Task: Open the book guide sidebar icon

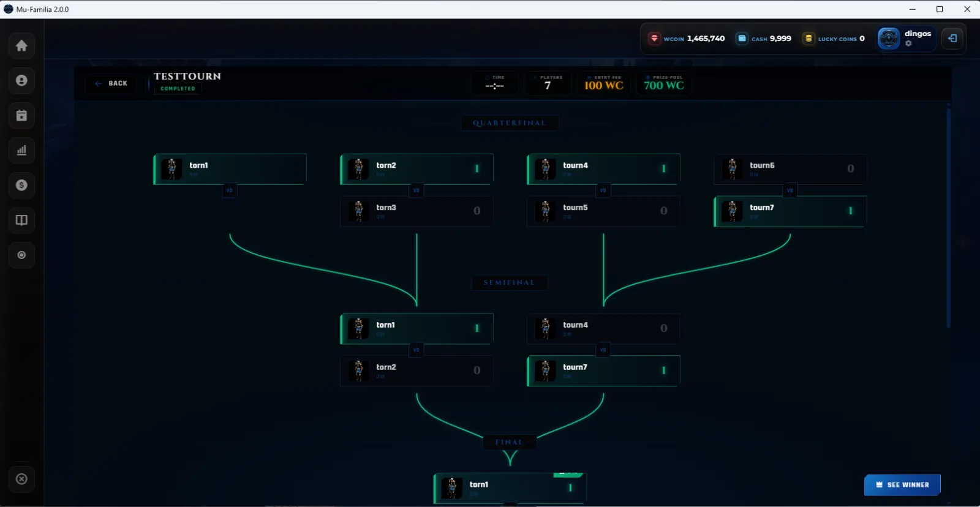Action: [x=21, y=220]
